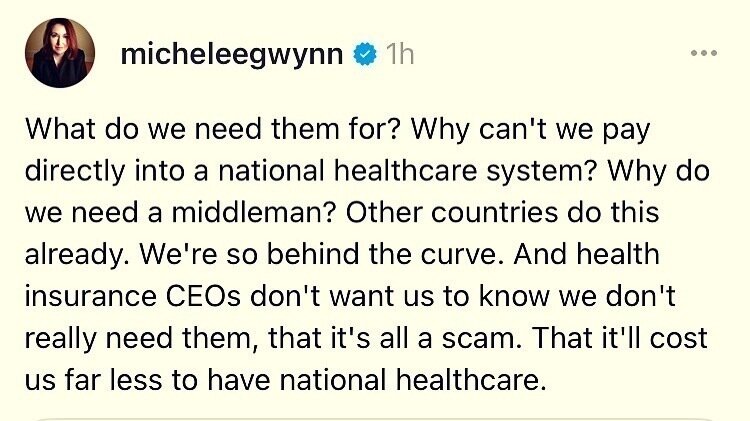Open the three-dot more options menu
This screenshot has width=750, height=421.
click(x=704, y=51)
